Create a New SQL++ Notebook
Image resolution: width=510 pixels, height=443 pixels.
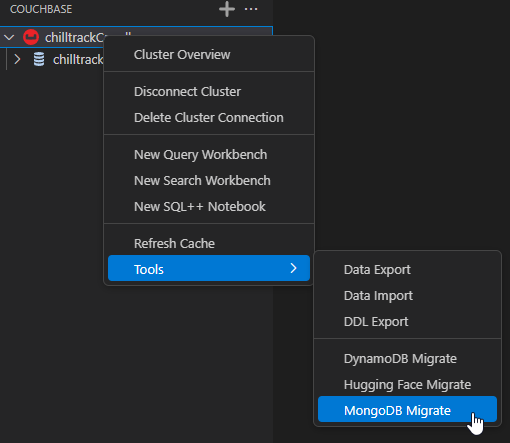click(x=209, y=206)
